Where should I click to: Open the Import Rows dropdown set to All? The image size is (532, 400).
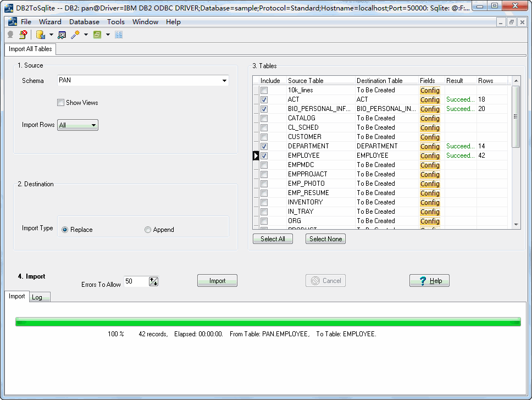[77, 125]
